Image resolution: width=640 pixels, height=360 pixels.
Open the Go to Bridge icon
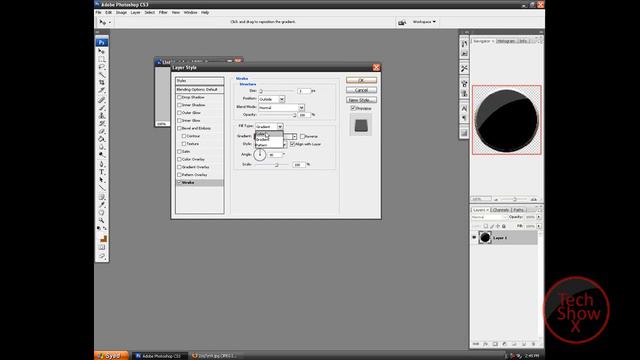[402, 22]
